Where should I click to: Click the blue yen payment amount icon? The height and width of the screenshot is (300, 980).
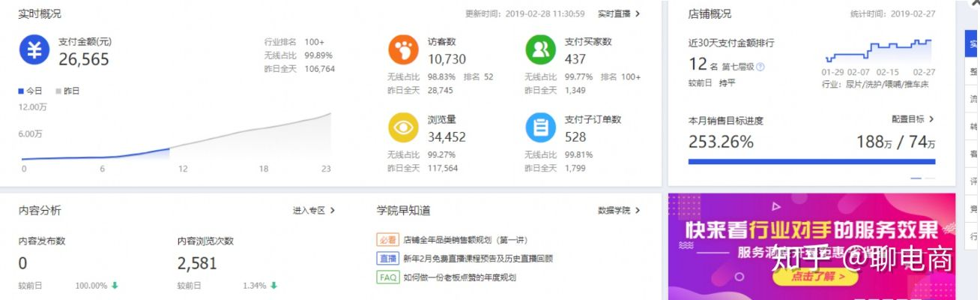[x=34, y=51]
